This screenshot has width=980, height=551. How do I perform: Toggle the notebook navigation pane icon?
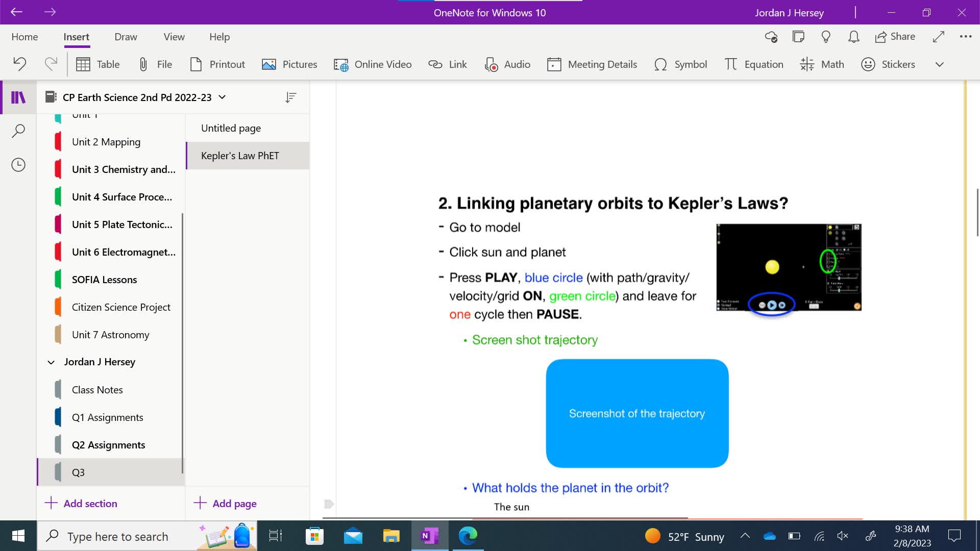[x=18, y=97]
